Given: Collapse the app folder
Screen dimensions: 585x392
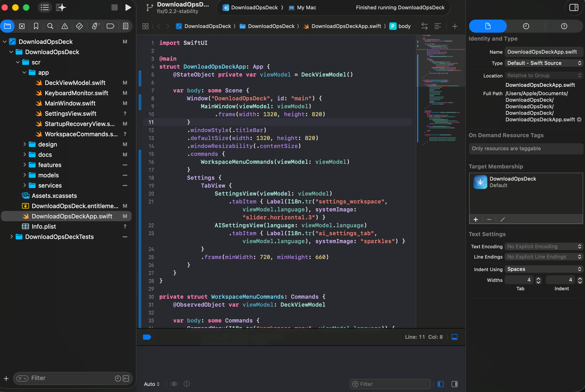Looking at the screenshot, I should coord(24,73).
